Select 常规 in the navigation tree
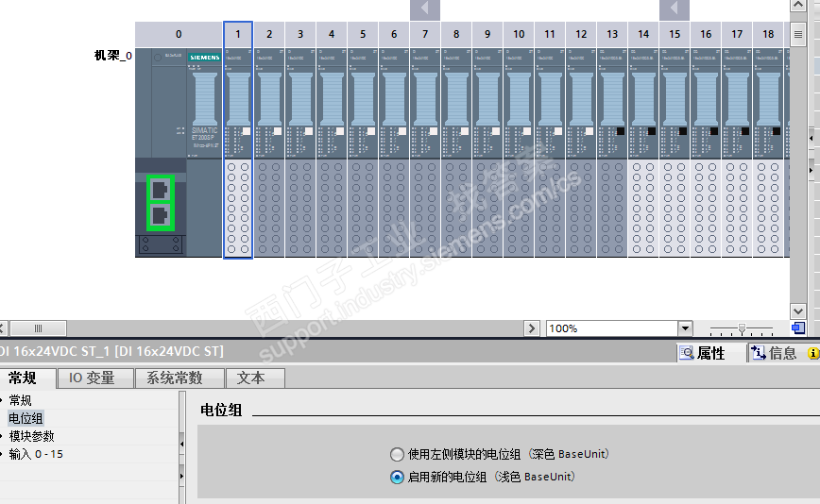Viewport: 820px width, 504px height. click(x=21, y=400)
